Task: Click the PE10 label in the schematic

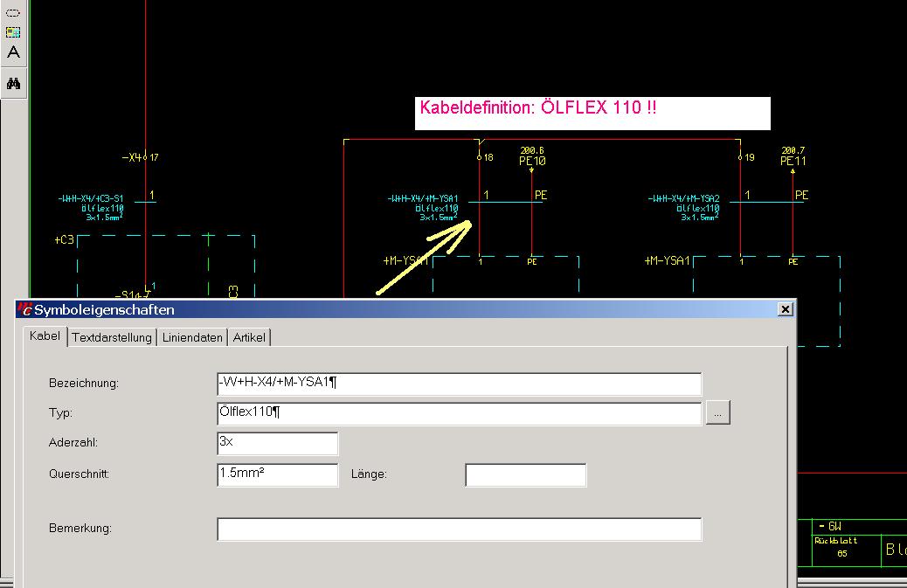Action: click(532, 161)
